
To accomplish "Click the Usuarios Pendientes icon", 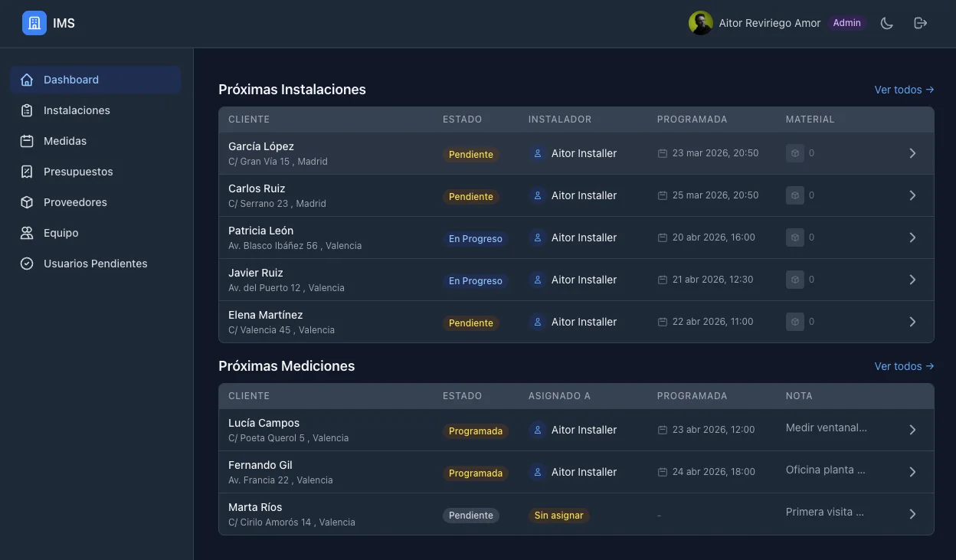I will click(x=27, y=263).
